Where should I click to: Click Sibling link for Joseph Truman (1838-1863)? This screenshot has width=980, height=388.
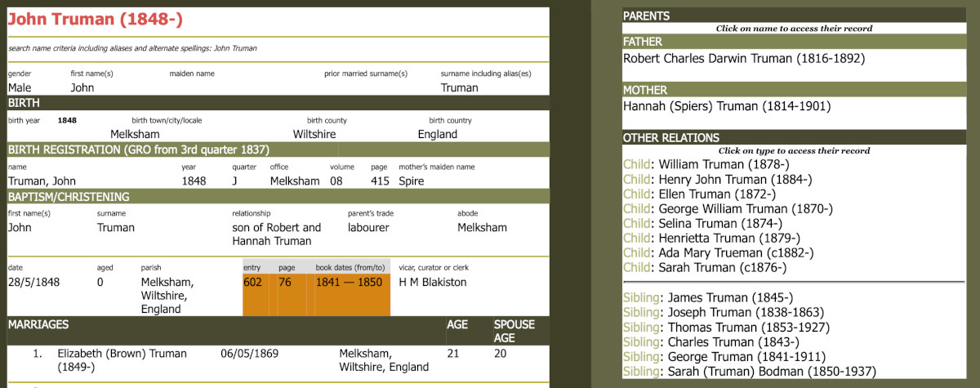[x=641, y=313]
